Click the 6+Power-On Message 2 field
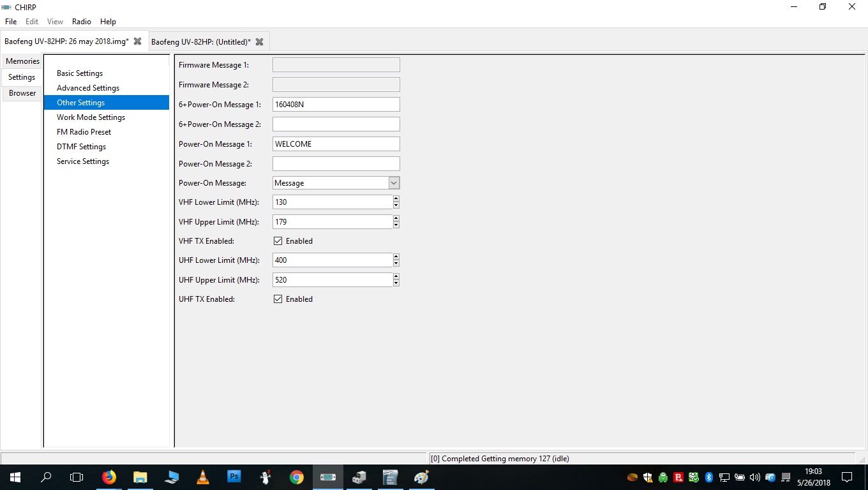Viewport: 868px width, 490px height. pyautogui.click(x=336, y=124)
